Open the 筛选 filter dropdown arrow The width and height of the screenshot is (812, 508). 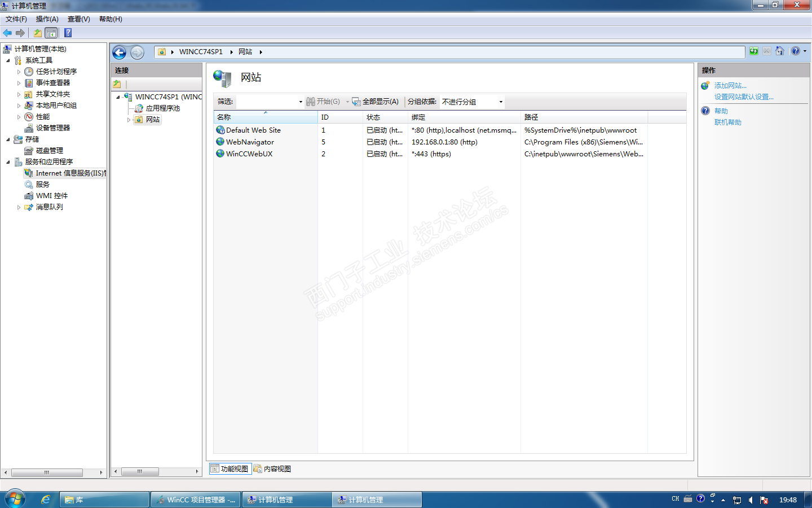(301, 102)
